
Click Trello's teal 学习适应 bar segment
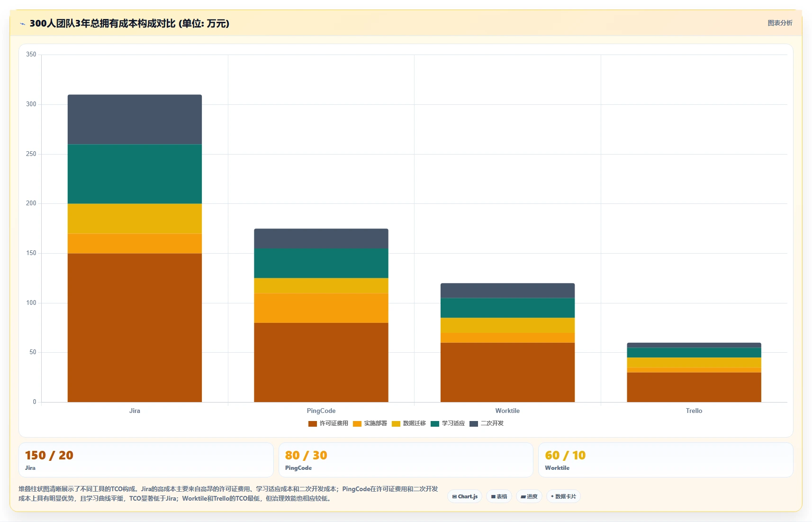(x=694, y=353)
